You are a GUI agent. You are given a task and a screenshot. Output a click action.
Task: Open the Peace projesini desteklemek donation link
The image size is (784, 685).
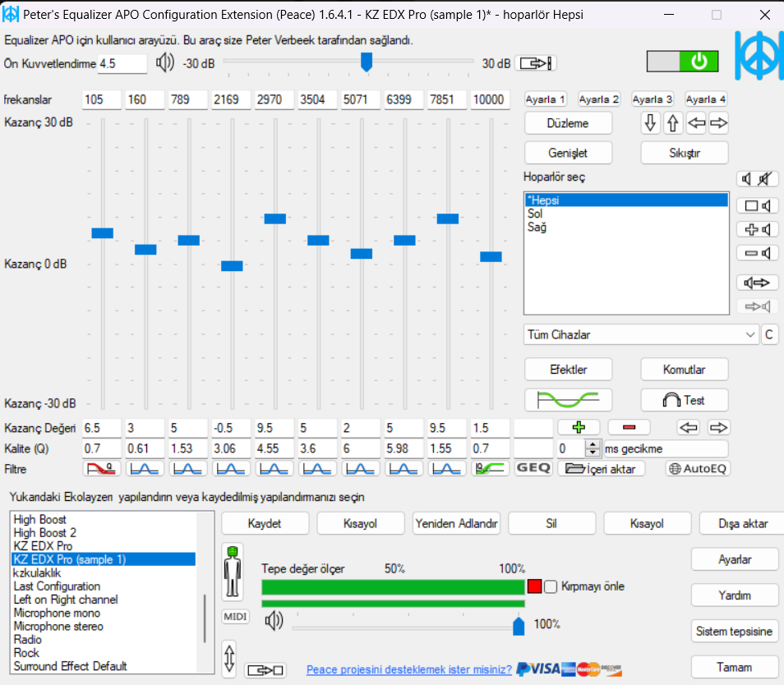pos(409,669)
